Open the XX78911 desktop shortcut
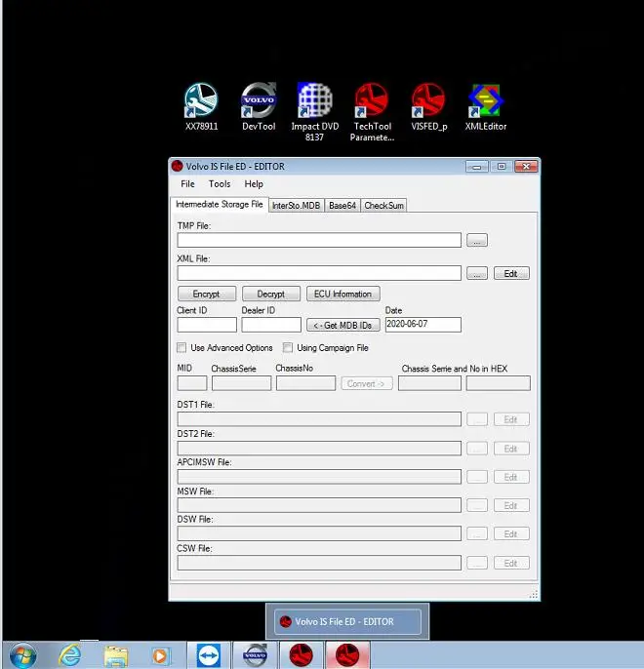The height and width of the screenshot is (669, 644). (201, 107)
